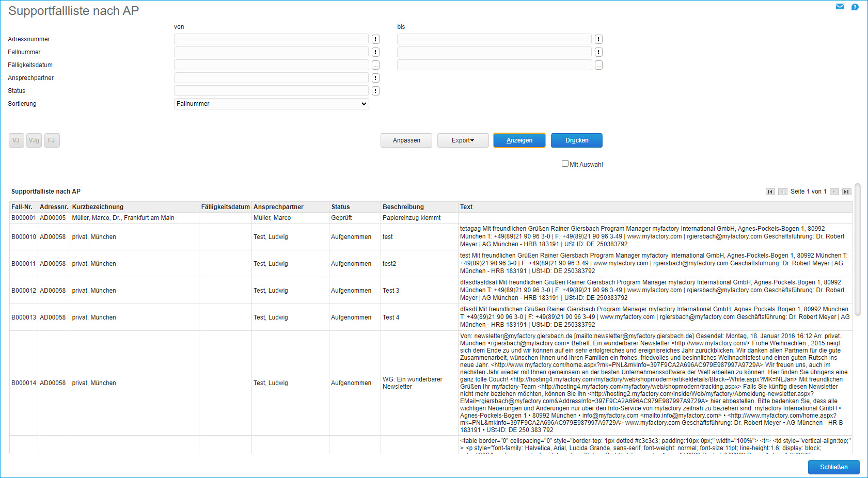The width and height of the screenshot is (868, 478).
Task: Open lookup next to Ansprechpartner field
Action: 375,78
